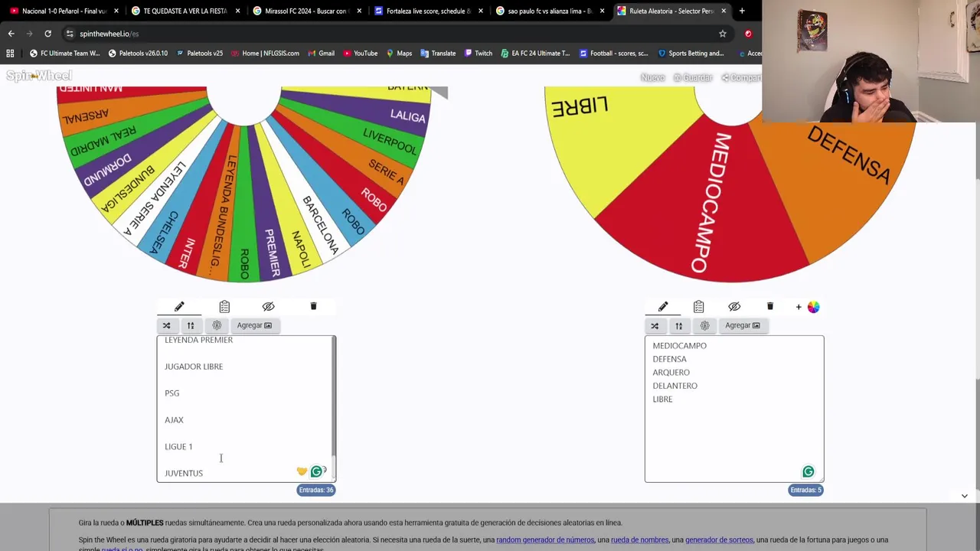Shuffle entries of the right wheel

(655, 325)
